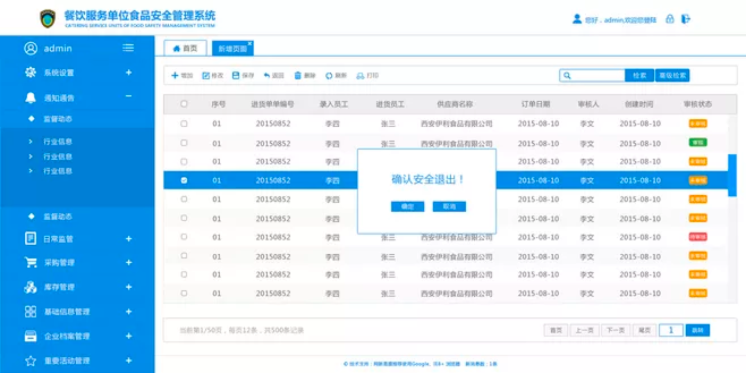
Task: Click the red status badge in table
Action: click(x=698, y=236)
